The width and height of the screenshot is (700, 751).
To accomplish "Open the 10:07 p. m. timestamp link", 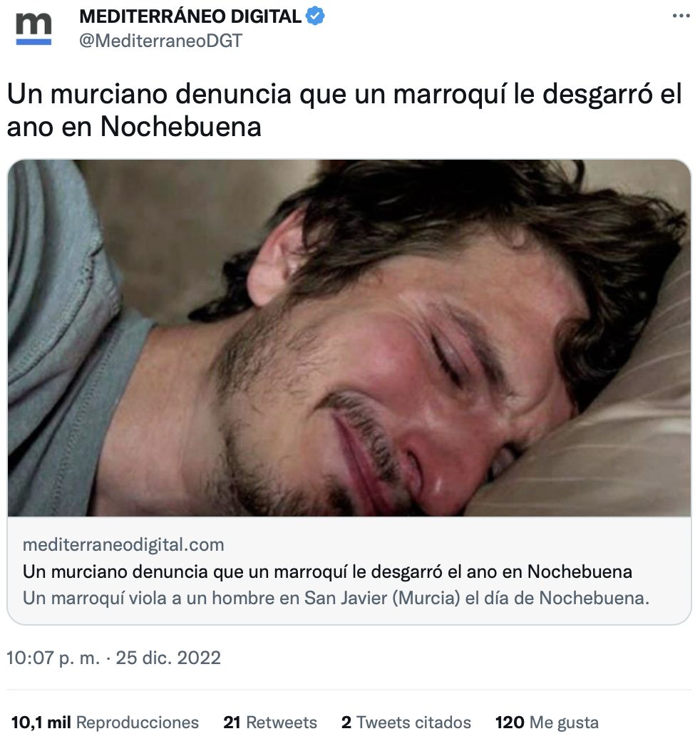I will [x=53, y=658].
